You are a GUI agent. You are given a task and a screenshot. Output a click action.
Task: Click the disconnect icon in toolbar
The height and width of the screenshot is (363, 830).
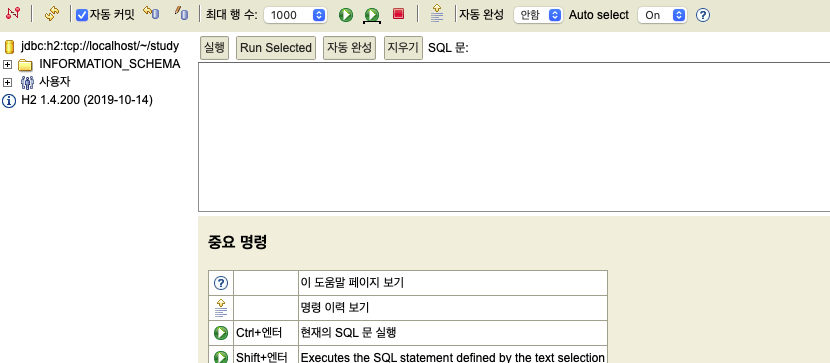point(13,14)
